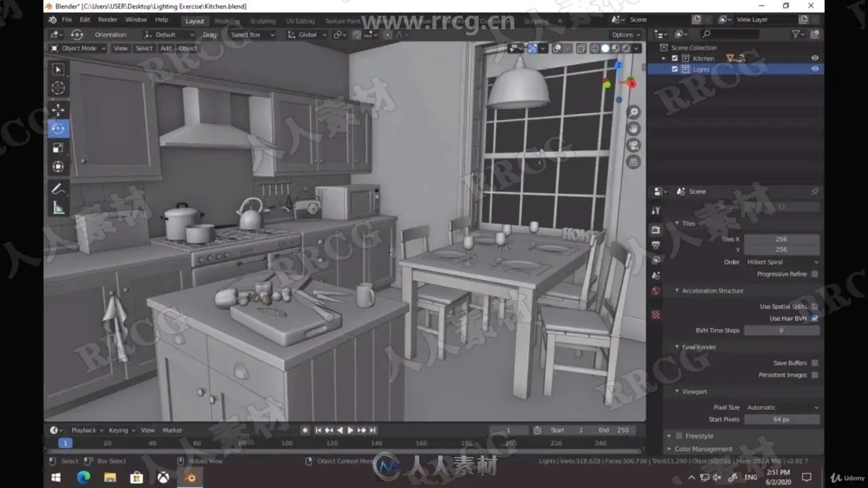Open the Edit menu
The width and height of the screenshot is (868, 488).
tap(85, 20)
